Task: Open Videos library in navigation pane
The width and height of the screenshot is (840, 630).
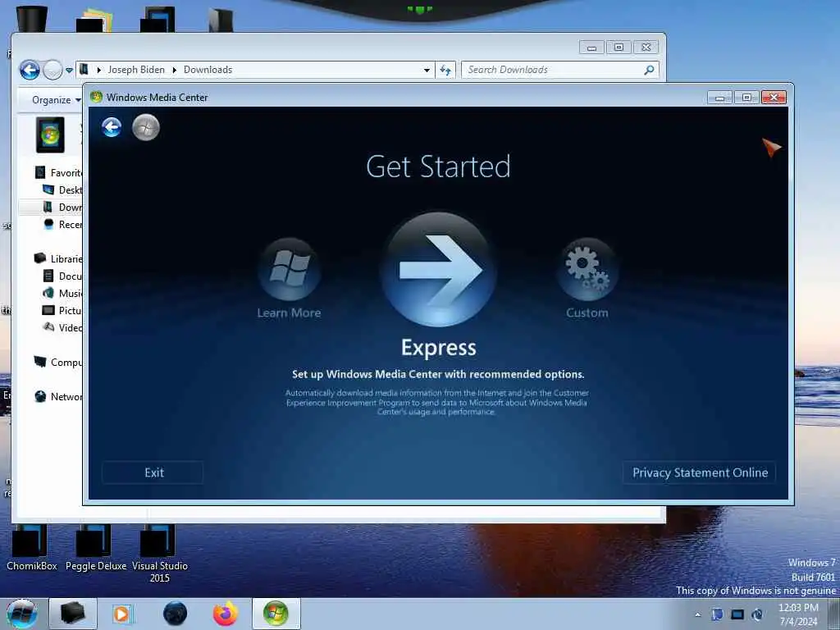Action: 62,327
